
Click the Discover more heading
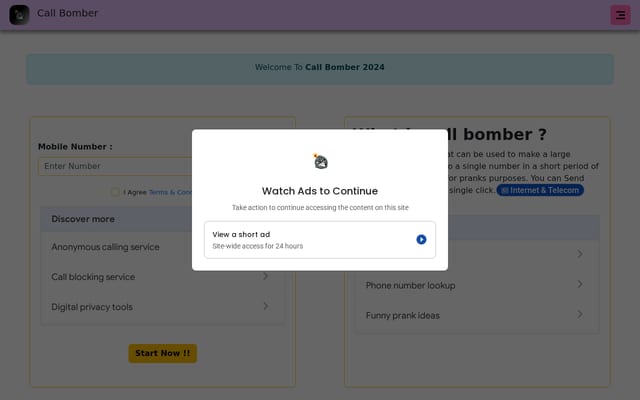pos(83,219)
